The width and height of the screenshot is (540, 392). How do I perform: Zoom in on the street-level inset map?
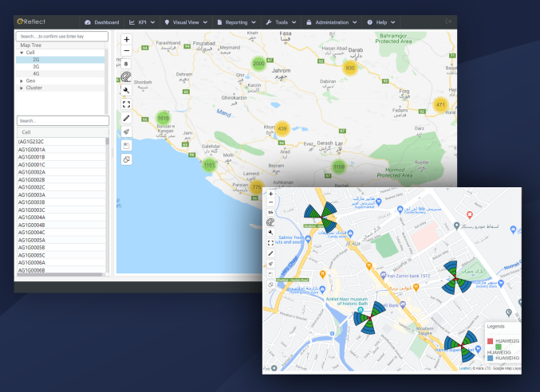point(270,194)
